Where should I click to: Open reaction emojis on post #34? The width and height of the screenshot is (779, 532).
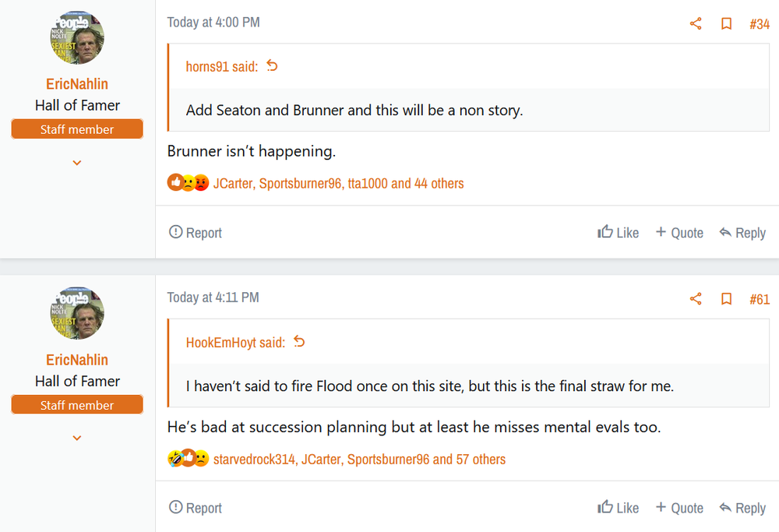click(189, 183)
